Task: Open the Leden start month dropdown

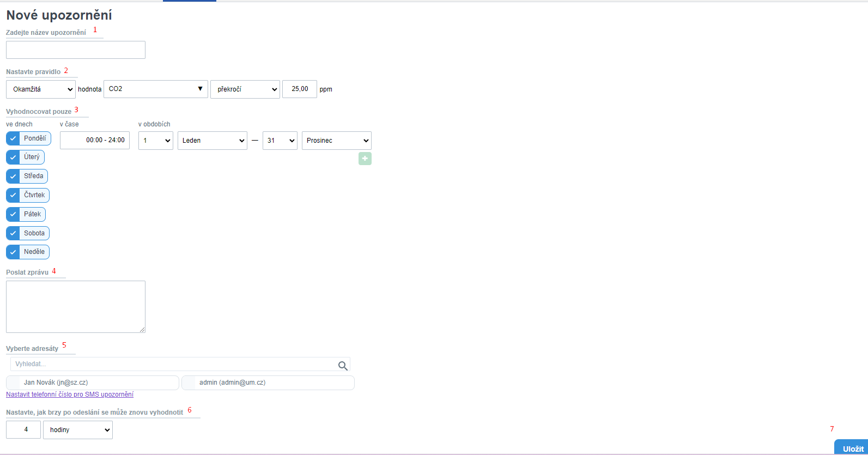Action: 213,141
